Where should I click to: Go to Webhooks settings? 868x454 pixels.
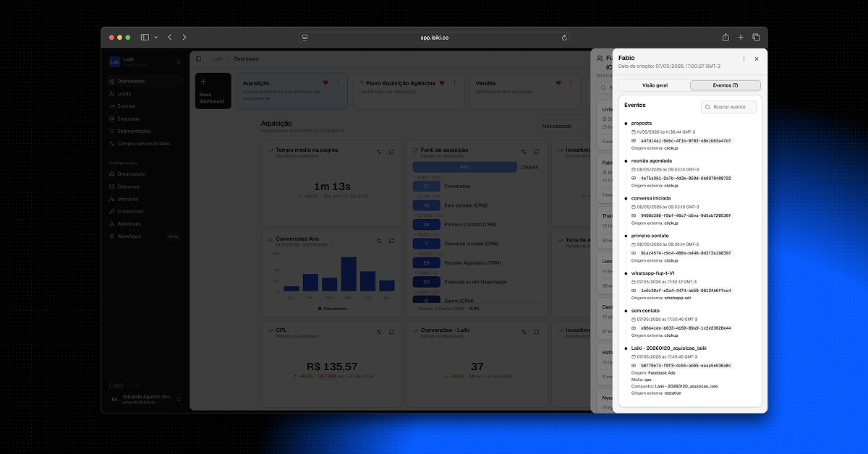click(x=144, y=223)
